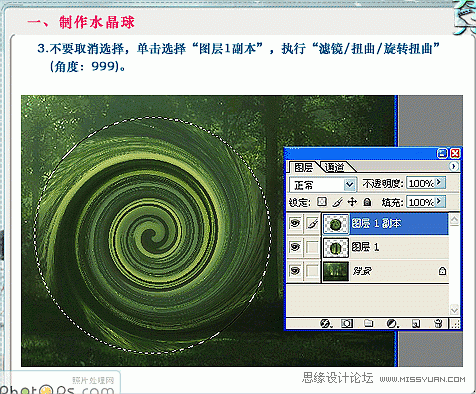Click the 不透明度: label
This screenshot has width=476, height=394.
point(383,183)
